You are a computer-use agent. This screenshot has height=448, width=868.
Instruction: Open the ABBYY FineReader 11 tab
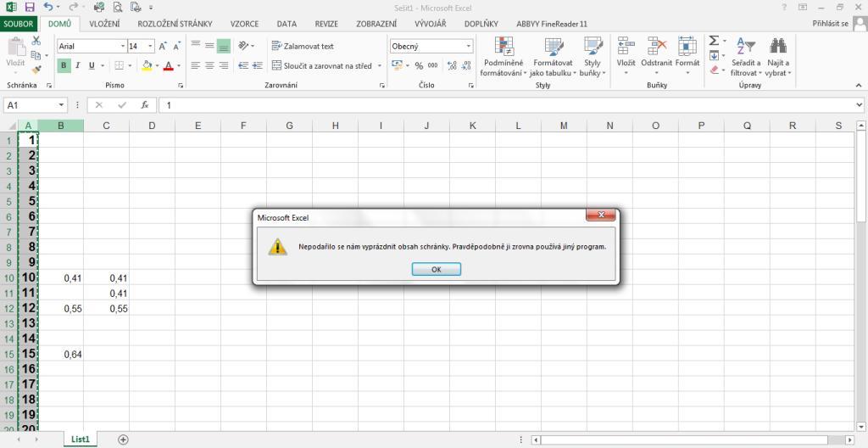click(x=551, y=24)
